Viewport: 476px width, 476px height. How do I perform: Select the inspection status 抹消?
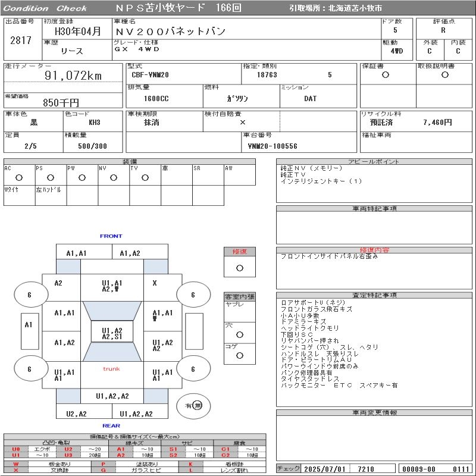[152, 123]
